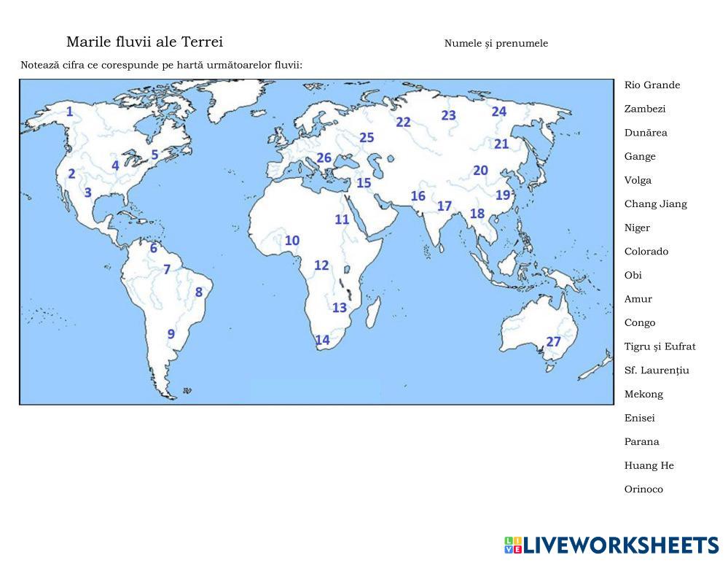Click the Dunărea label in the list
Viewport: 728px width, 563px height.
(x=645, y=133)
